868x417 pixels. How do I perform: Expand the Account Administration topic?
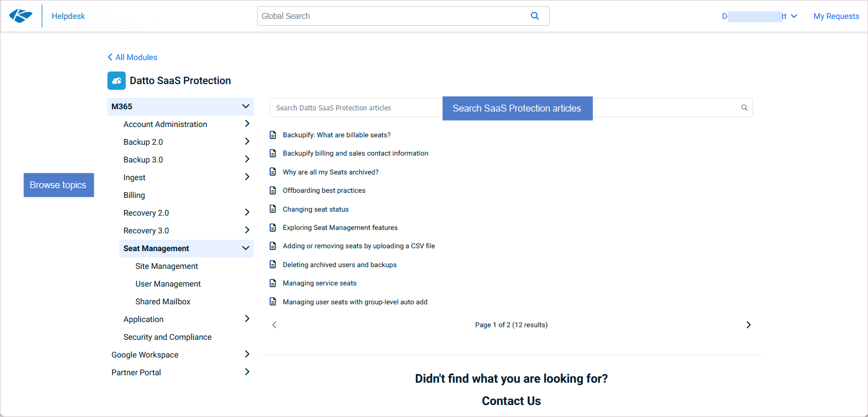[247, 124]
